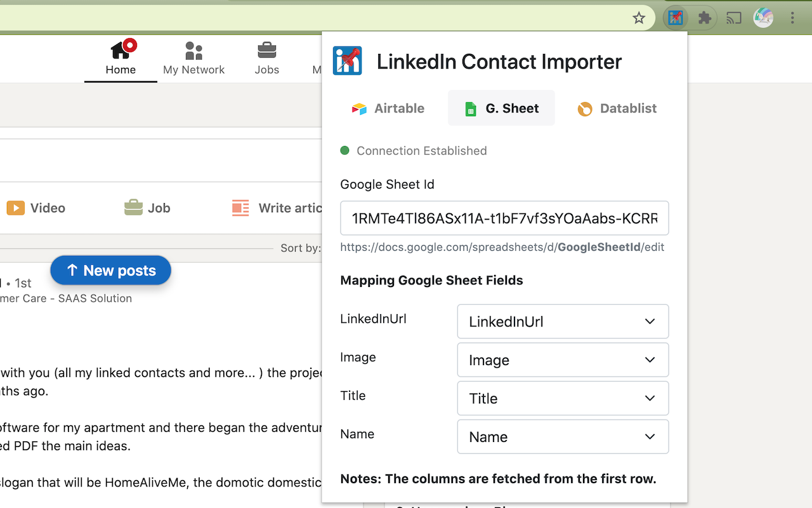This screenshot has height=508, width=812.
Task: Click the Cast media icon in toolbar
Action: coord(734,18)
